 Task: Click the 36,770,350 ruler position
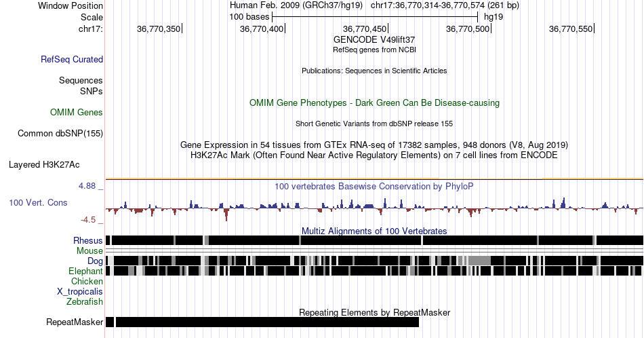click(x=159, y=29)
